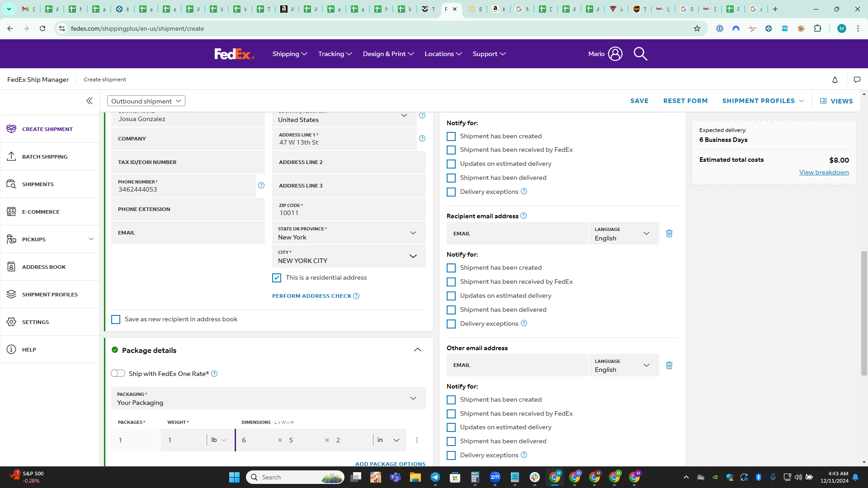Screen dimensions: 868x488
Task: Delete the other email address row
Action: 669,365
